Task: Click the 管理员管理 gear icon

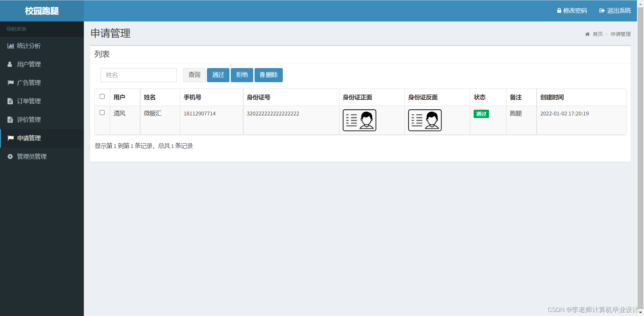Action: click(10, 156)
